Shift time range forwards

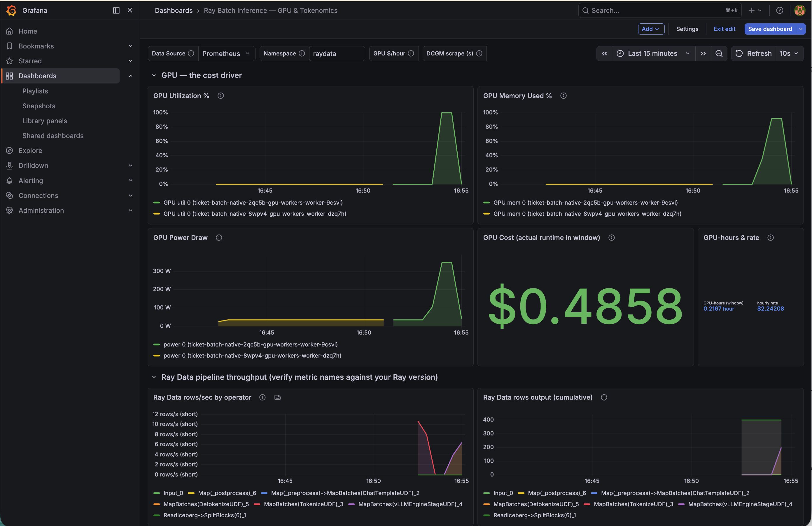click(703, 54)
